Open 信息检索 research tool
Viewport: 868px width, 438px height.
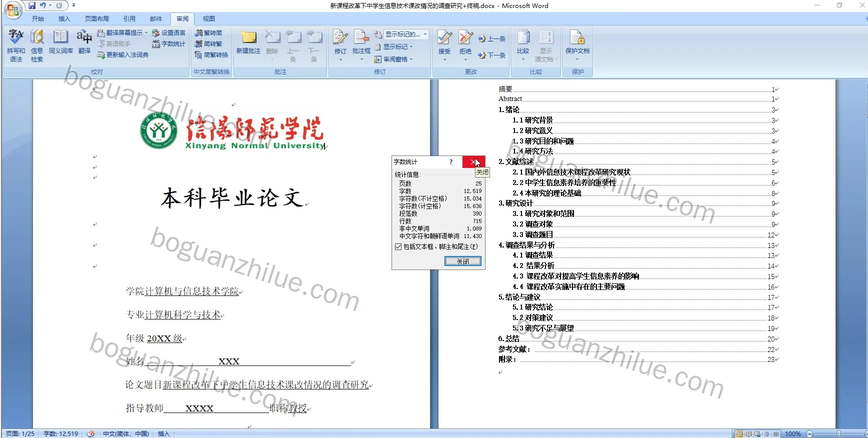pyautogui.click(x=37, y=45)
